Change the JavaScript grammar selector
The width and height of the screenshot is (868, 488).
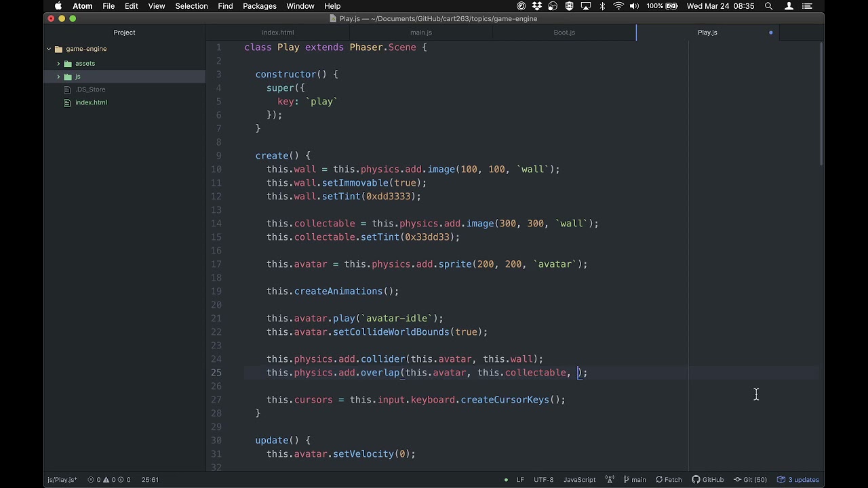click(579, 480)
